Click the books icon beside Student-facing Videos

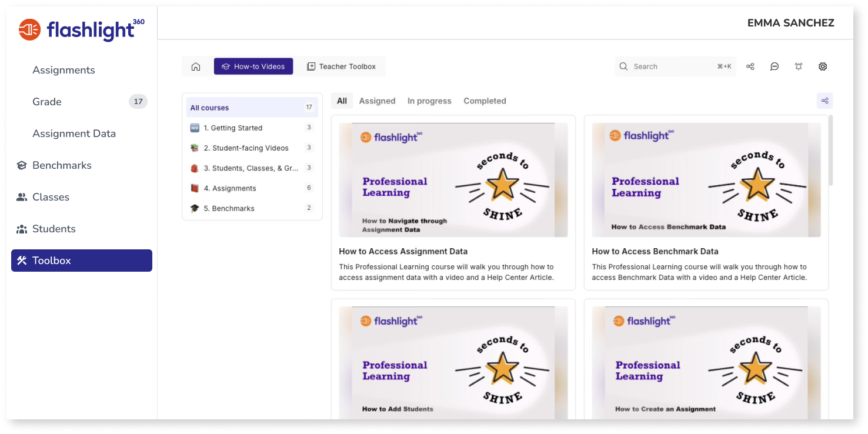195,148
